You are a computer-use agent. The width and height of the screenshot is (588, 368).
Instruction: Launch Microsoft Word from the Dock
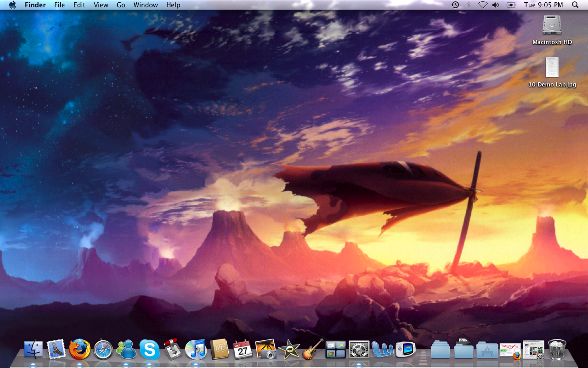382,350
